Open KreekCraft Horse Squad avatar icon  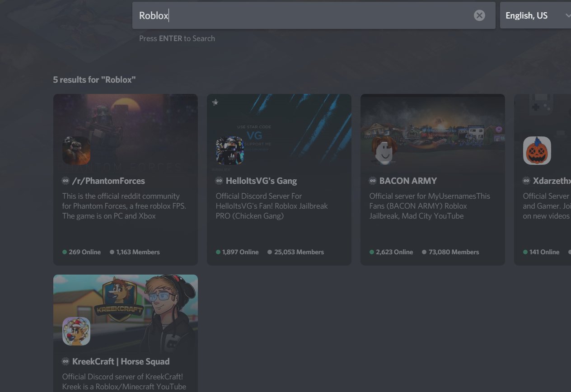[x=76, y=331]
